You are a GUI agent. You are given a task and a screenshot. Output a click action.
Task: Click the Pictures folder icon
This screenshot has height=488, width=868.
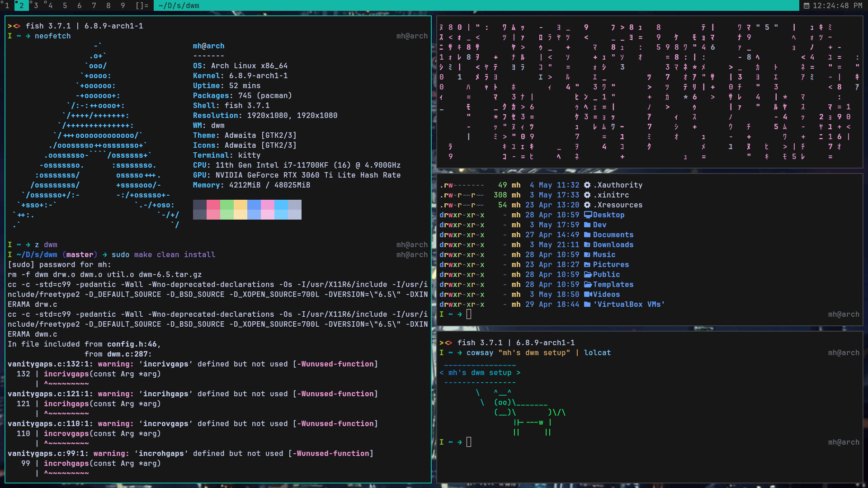[587, 264]
